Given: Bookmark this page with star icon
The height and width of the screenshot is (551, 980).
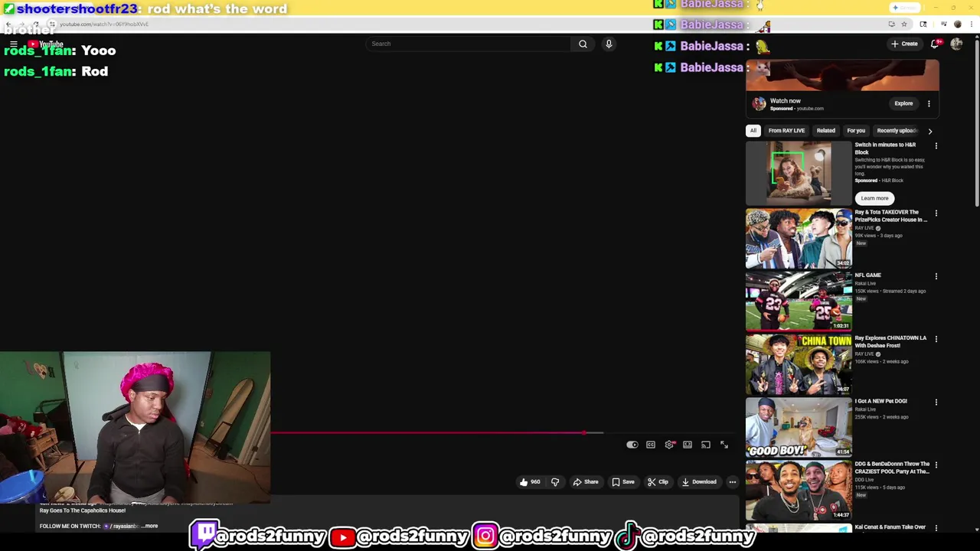Looking at the screenshot, I should 904,24.
